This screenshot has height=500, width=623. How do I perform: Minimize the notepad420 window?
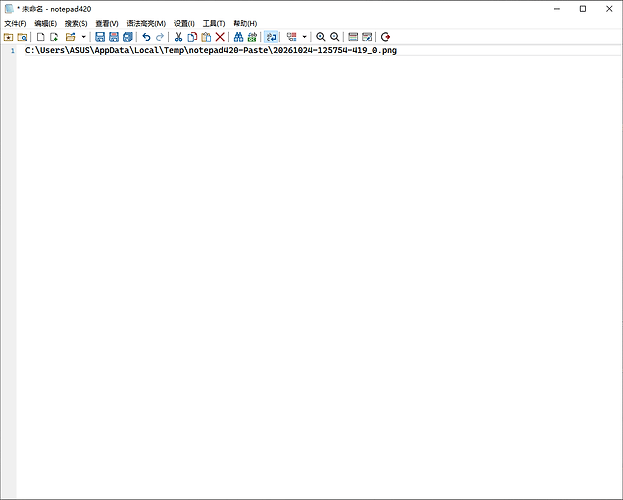point(557,9)
